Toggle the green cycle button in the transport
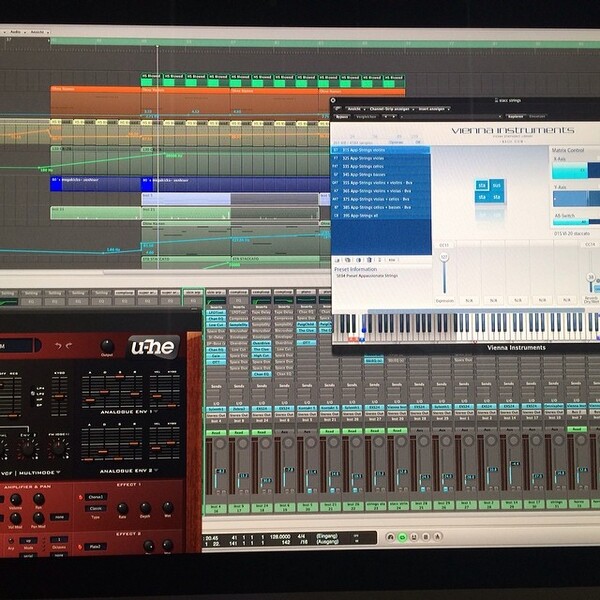The height and width of the screenshot is (600, 600). pyautogui.click(x=402, y=537)
